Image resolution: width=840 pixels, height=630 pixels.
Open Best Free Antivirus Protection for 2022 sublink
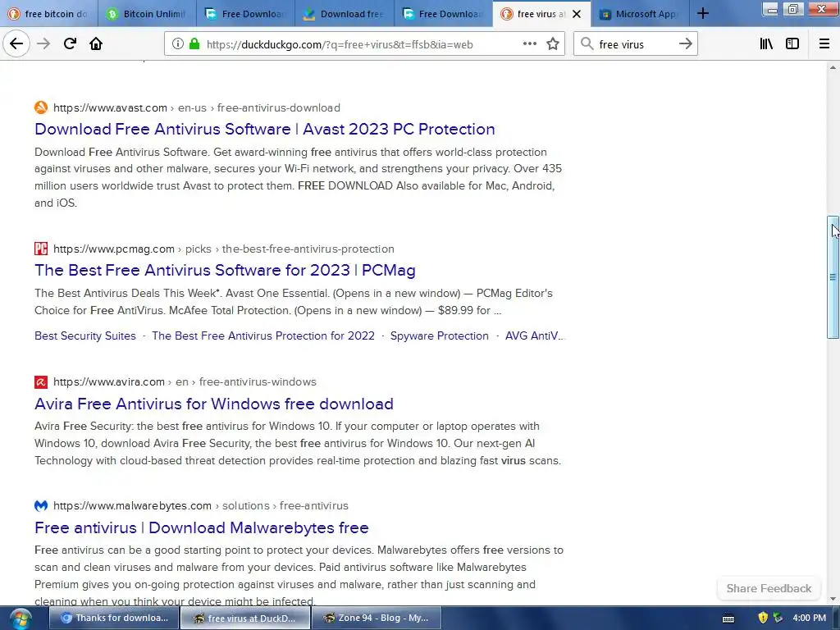click(x=263, y=336)
